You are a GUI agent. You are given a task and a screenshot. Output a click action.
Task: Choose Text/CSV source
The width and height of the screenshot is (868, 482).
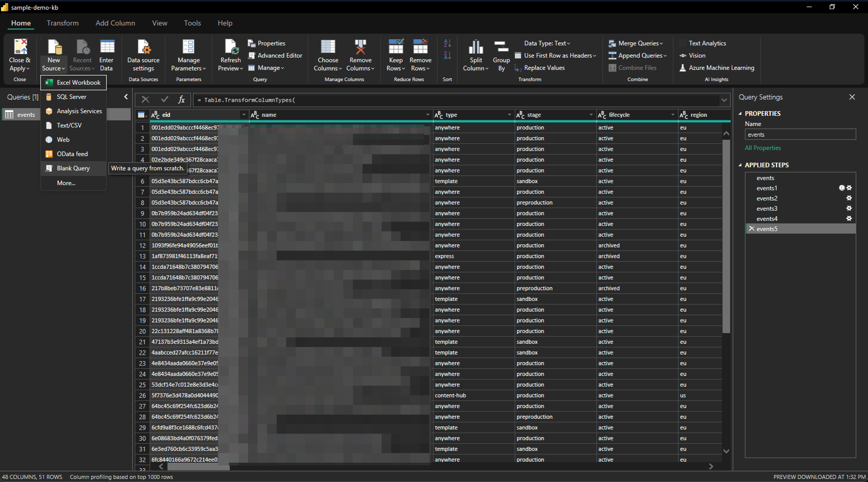tap(73, 125)
